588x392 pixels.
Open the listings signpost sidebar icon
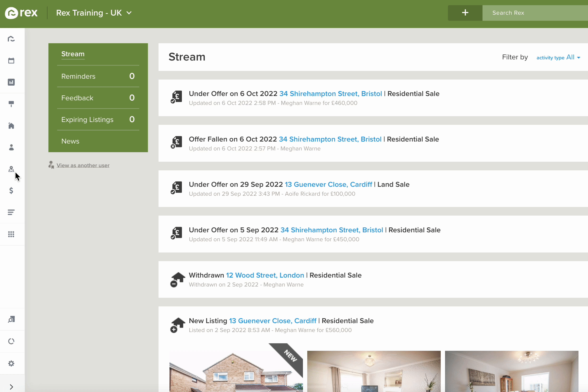[x=11, y=104]
